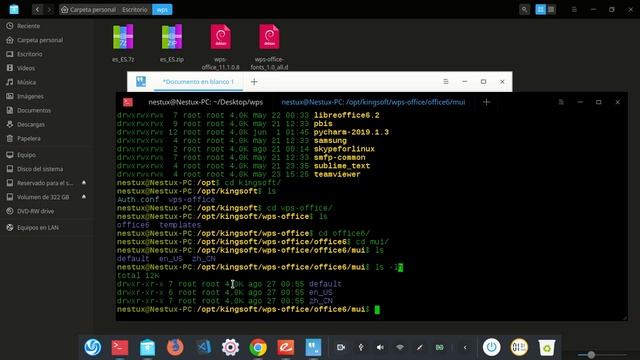Screen dimensions: 640x360
Task: Open the terminal icon in the dock
Action: [x=120, y=347]
